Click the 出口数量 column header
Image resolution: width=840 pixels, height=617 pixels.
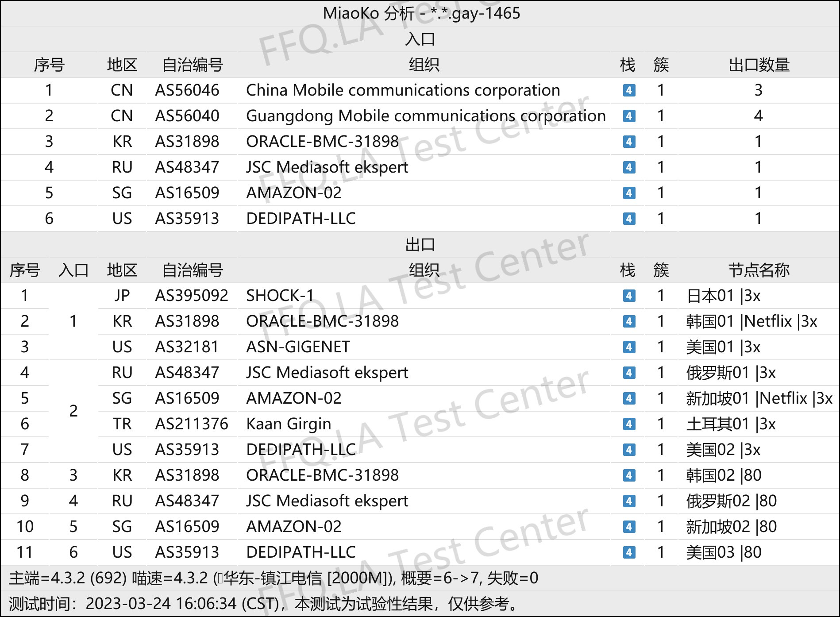tap(759, 65)
